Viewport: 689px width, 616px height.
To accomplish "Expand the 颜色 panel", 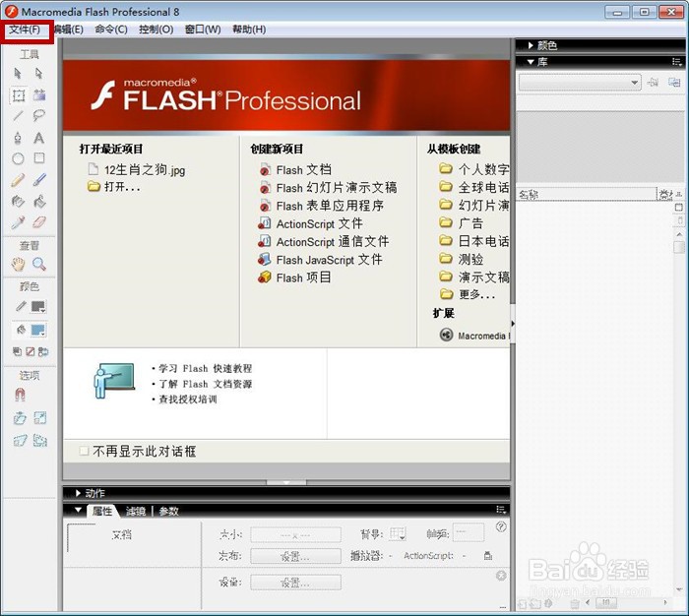I will pos(531,45).
